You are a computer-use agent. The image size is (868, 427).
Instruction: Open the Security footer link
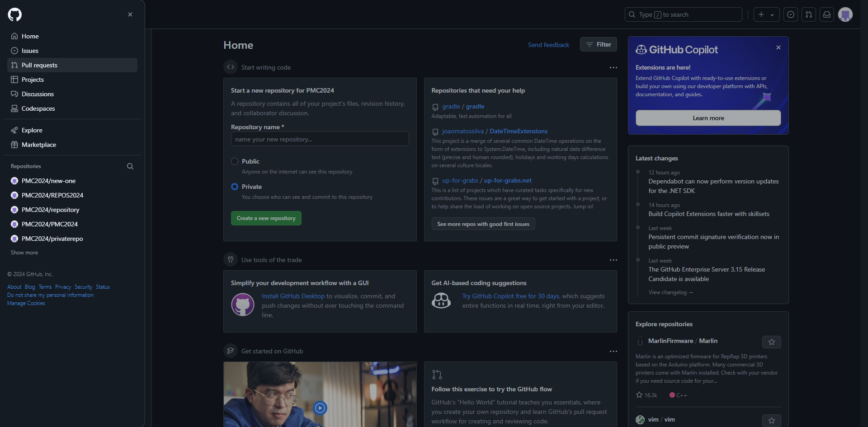pyautogui.click(x=83, y=287)
